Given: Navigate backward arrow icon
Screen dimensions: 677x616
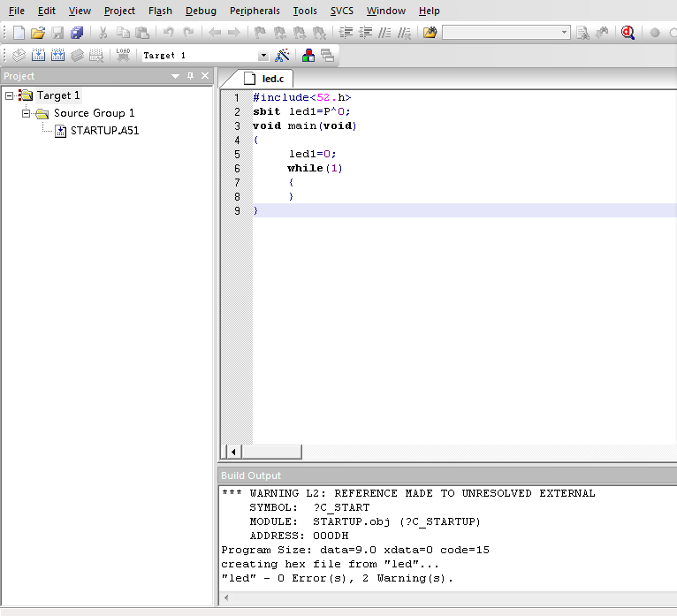Looking at the screenshot, I should pyautogui.click(x=215, y=33).
